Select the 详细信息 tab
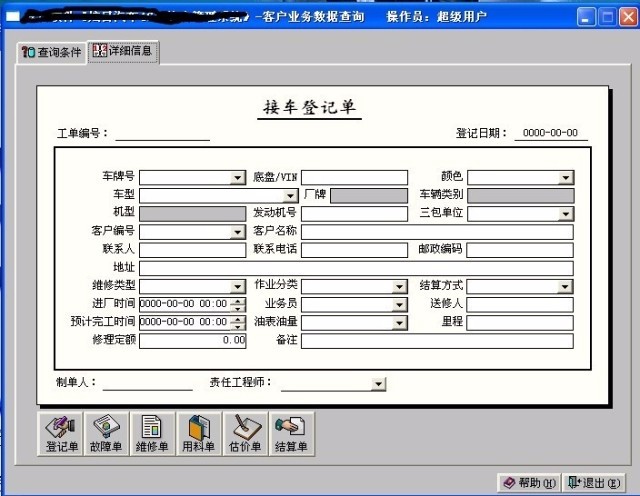The width and height of the screenshot is (640, 496). [x=123, y=51]
